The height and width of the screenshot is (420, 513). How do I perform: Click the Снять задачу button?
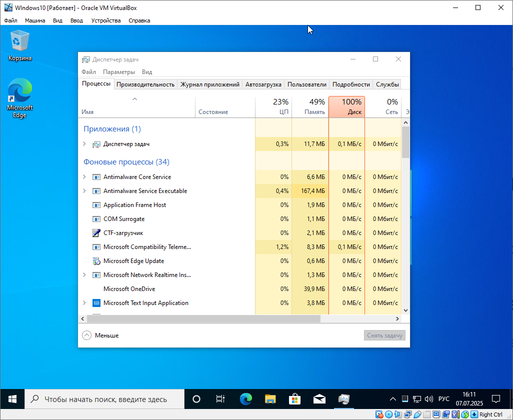[x=385, y=335]
